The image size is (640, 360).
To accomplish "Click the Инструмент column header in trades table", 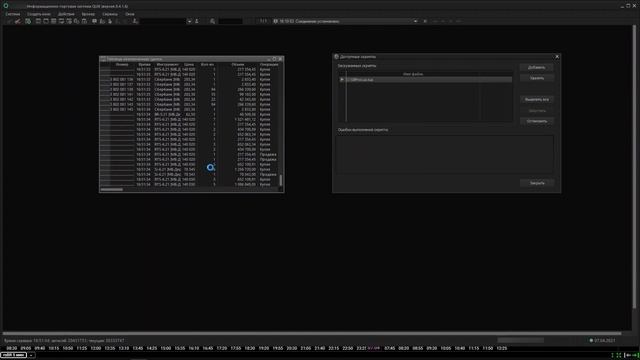I will pyautogui.click(x=167, y=64).
